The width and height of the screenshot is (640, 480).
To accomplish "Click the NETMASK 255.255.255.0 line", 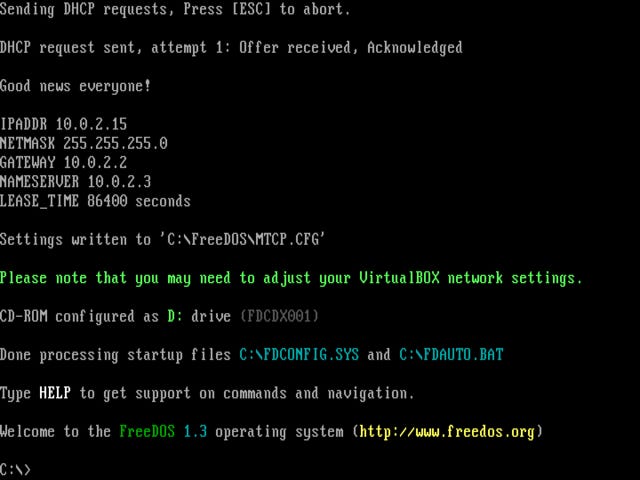I will [x=84, y=143].
